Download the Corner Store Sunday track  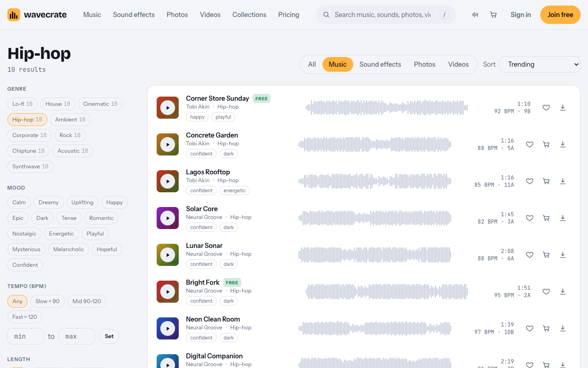[x=563, y=108]
